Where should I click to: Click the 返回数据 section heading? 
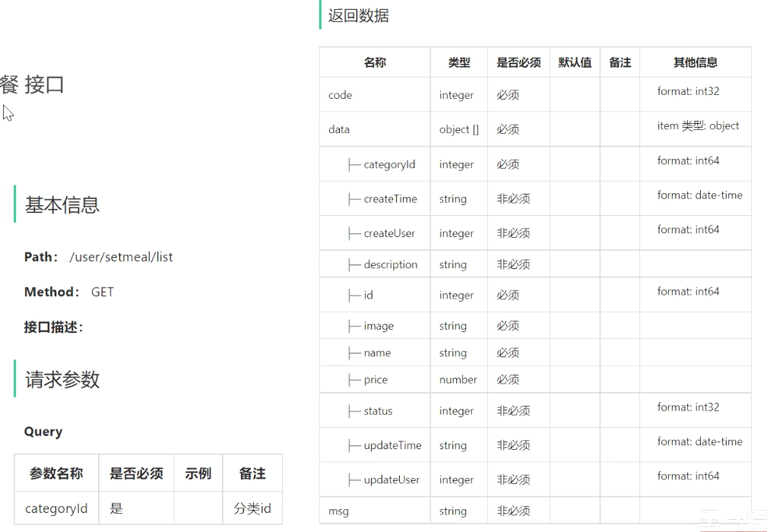tap(358, 15)
